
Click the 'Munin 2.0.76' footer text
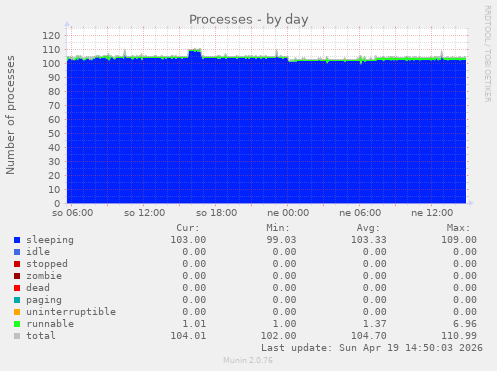(x=248, y=360)
